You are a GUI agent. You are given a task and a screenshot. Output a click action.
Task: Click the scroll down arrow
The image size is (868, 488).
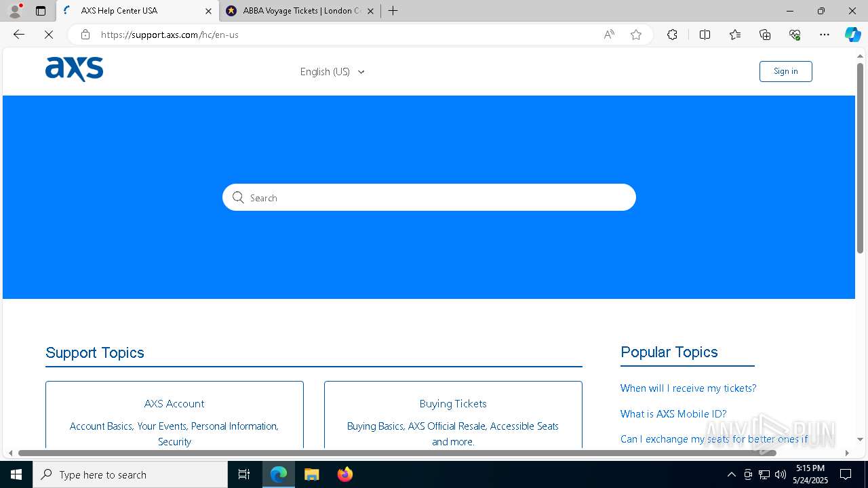pos(860,439)
